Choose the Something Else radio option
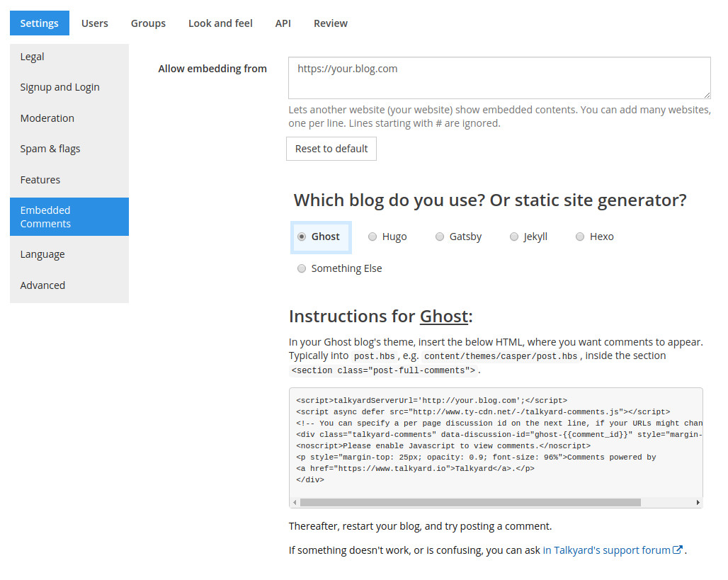This screenshot has width=728, height=580. point(302,269)
